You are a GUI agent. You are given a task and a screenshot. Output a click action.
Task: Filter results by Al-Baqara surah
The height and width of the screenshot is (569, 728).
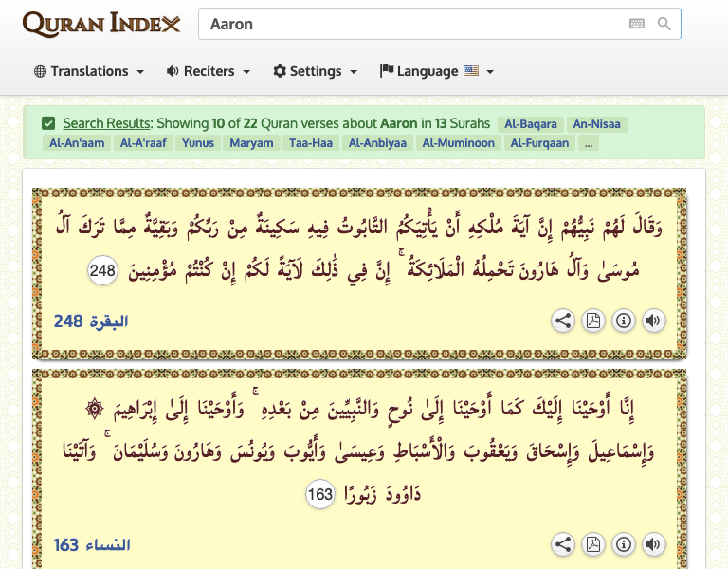coord(531,124)
